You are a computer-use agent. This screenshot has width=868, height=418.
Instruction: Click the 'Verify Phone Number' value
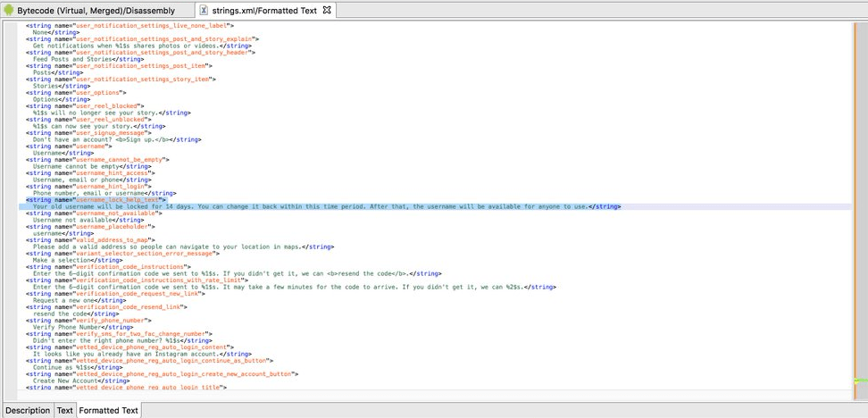tap(66, 327)
